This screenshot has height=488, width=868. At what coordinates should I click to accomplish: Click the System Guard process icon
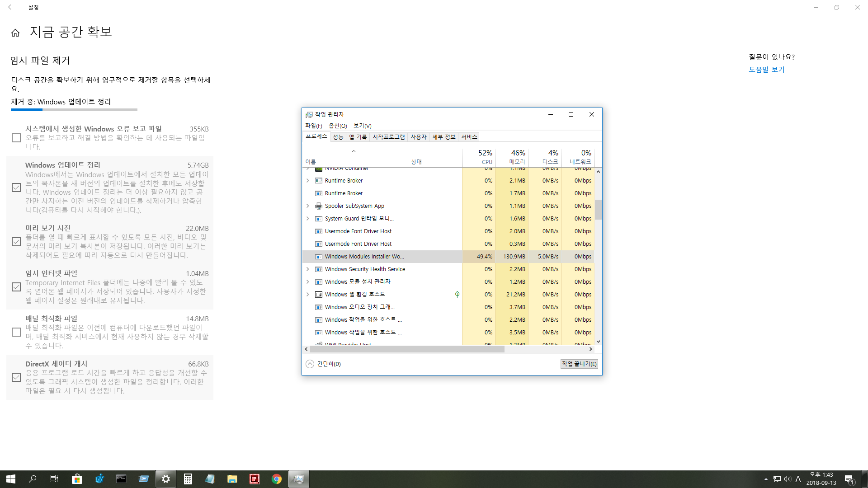[319, 219]
